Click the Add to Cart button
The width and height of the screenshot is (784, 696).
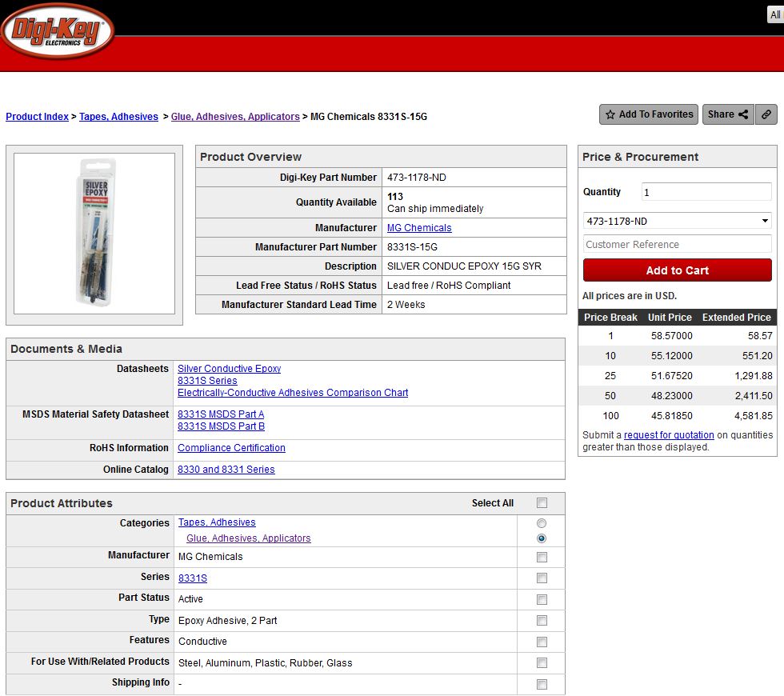tap(677, 270)
